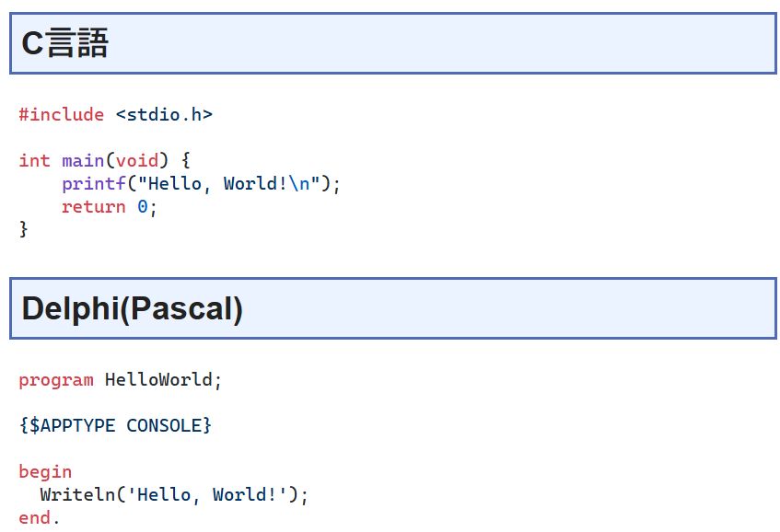Click the program keyword in Pascal code
780x532 pixels.
56,380
